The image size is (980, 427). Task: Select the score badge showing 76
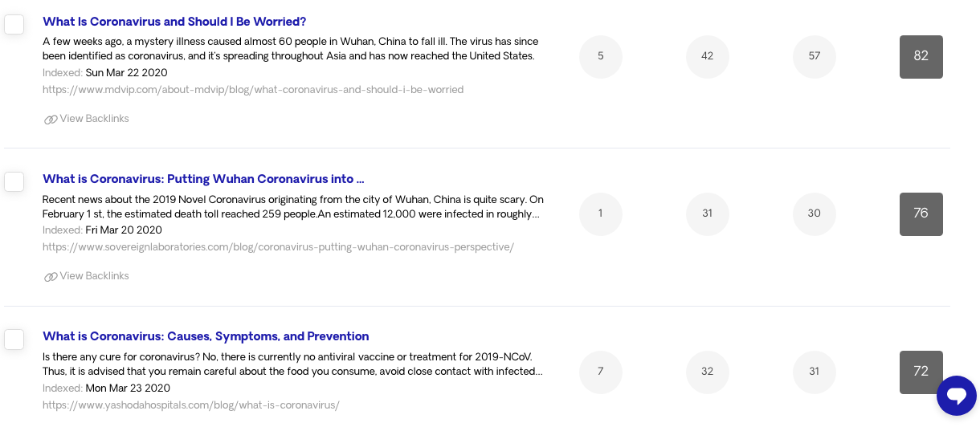point(921,213)
